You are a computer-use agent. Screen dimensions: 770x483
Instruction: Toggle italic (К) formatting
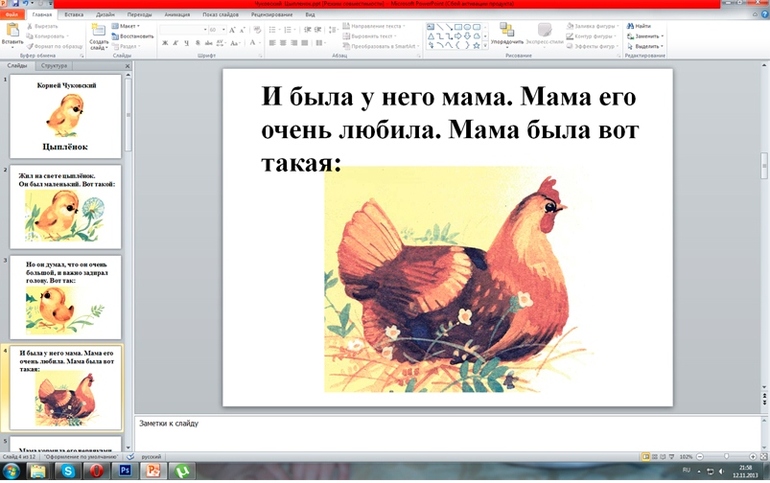point(175,43)
